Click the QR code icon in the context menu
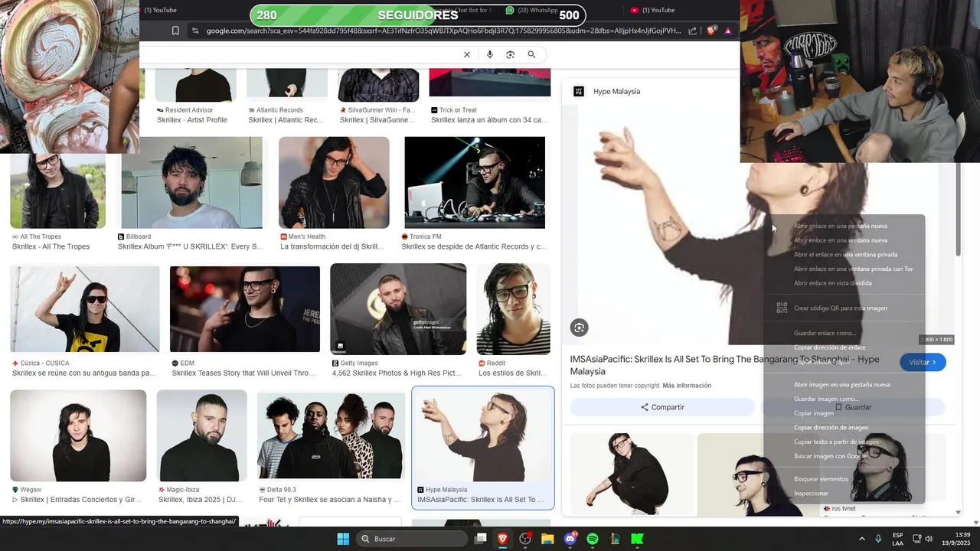980x551 pixels. [x=782, y=308]
